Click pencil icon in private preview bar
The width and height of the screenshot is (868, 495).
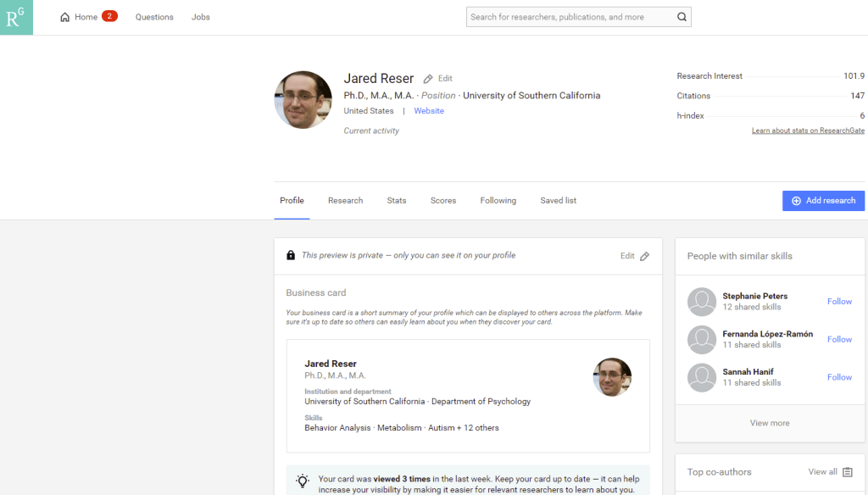point(644,256)
